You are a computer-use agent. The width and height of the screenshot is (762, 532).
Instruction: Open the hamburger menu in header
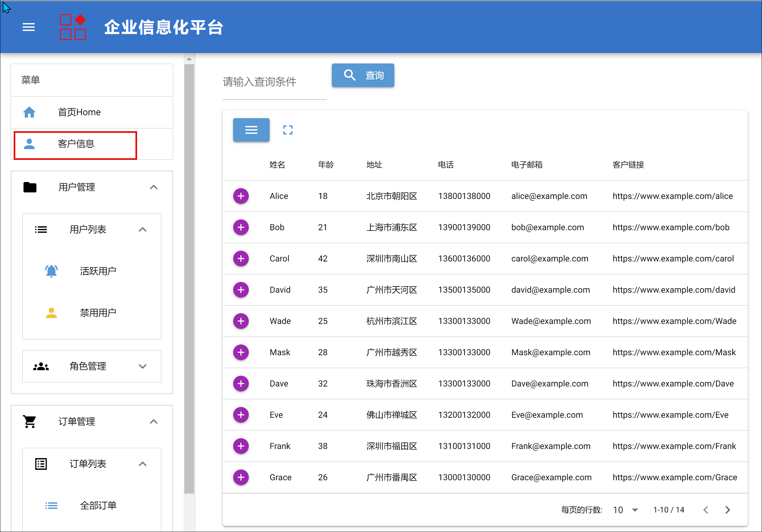click(x=29, y=27)
